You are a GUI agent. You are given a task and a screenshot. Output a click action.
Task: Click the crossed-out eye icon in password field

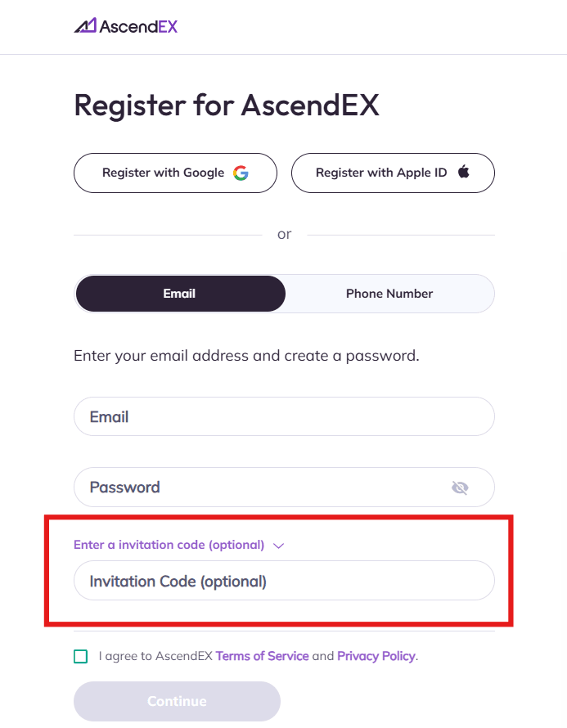[460, 487]
